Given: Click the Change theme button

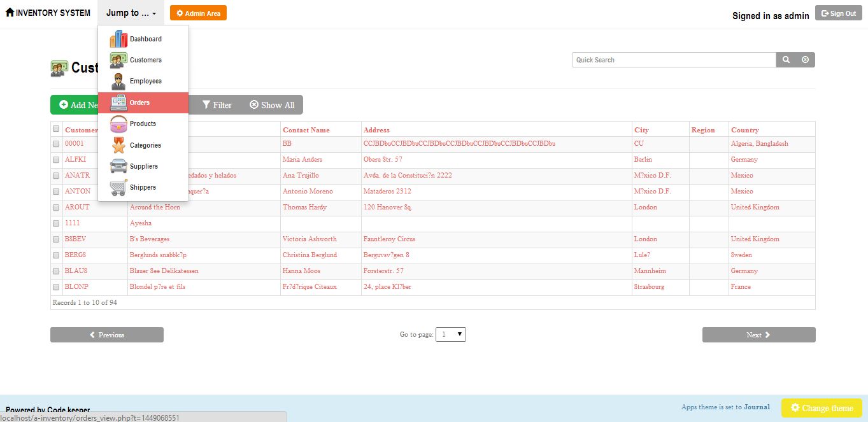Looking at the screenshot, I should 822,408.
